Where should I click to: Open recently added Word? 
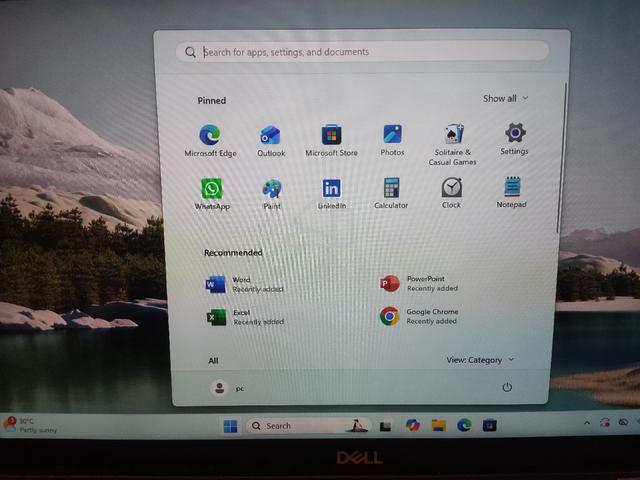pyautogui.click(x=244, y=284)
